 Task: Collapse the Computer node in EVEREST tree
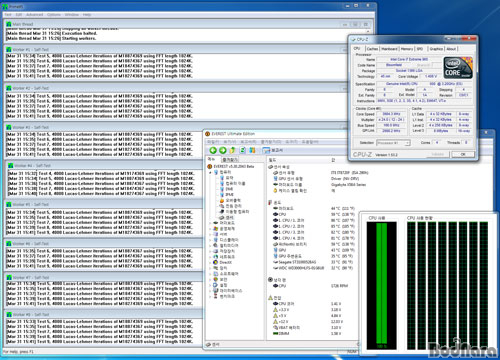[210, 172]
